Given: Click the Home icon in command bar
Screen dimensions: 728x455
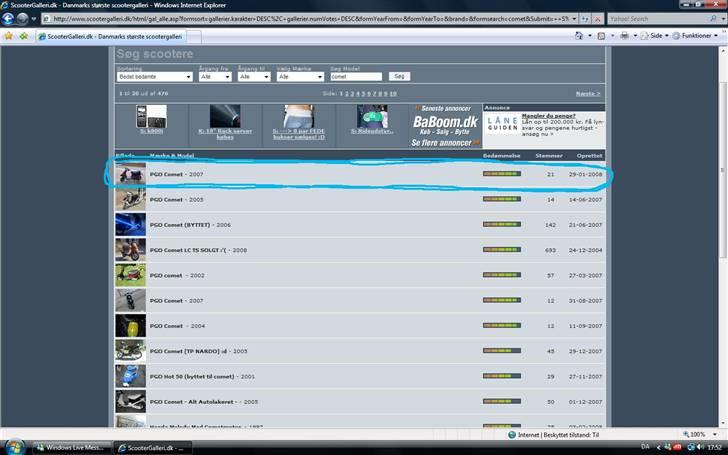Looking at the screenshot, I should point(578,36).
